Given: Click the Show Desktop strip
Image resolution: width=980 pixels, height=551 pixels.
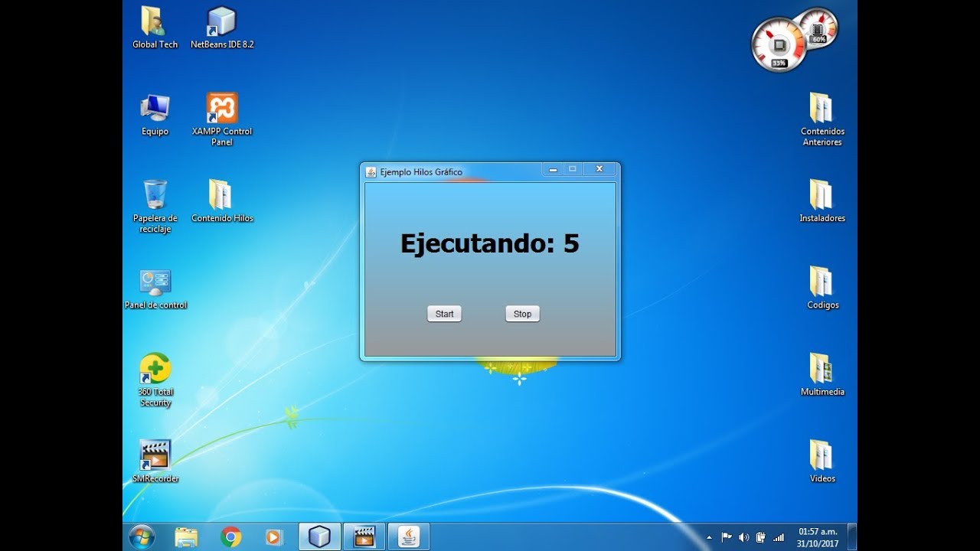Looking at the screenshot, I should pyautogui.click(x=852, y=537).
